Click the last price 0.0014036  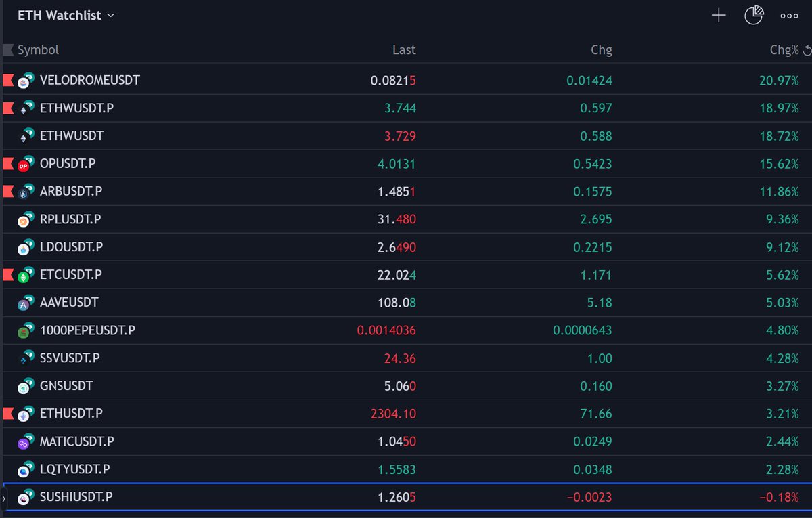pos(386,330)
